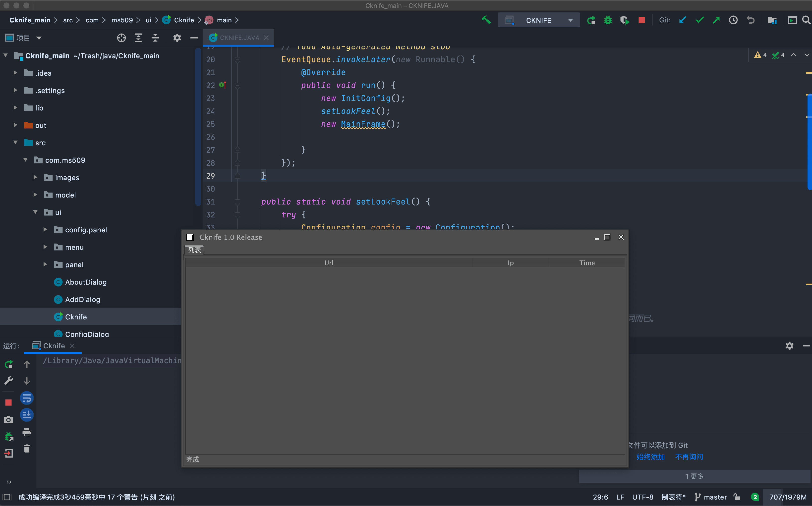Expand the images package
812x506 pixels.
[35, 177]
